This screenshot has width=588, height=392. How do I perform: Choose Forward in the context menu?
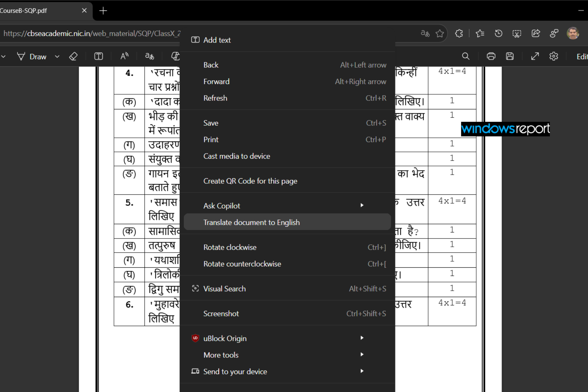[287, 81]
